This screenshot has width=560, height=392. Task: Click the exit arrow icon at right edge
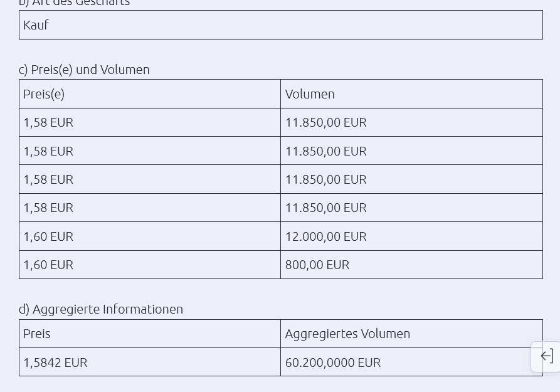tap(546, 356)
